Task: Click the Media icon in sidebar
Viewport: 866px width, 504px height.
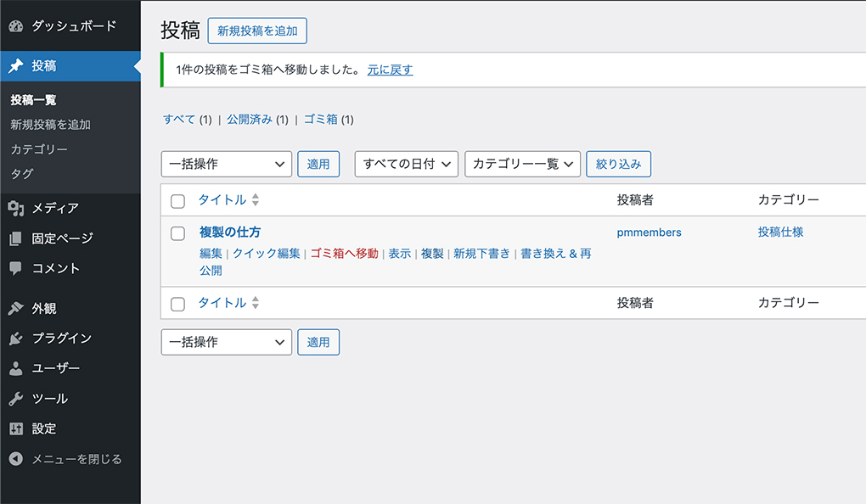Action: point(15,208)
